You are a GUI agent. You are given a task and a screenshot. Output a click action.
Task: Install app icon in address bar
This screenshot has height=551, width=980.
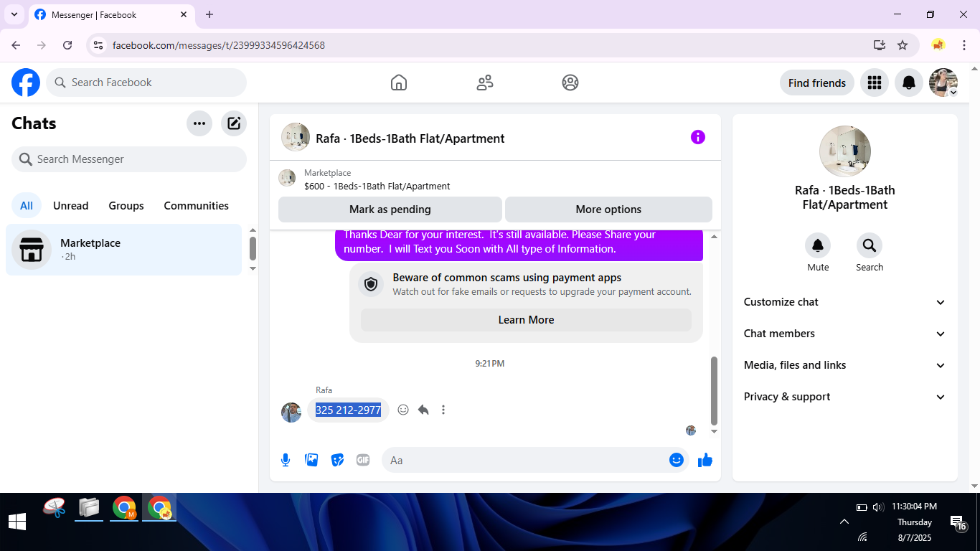[880, 45]
